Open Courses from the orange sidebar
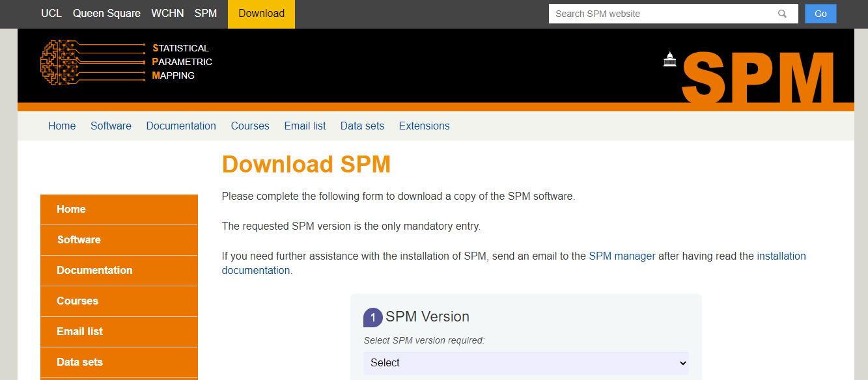Image resolution: width=868 pixels, height=380 pixels. [x=77, y=301]
